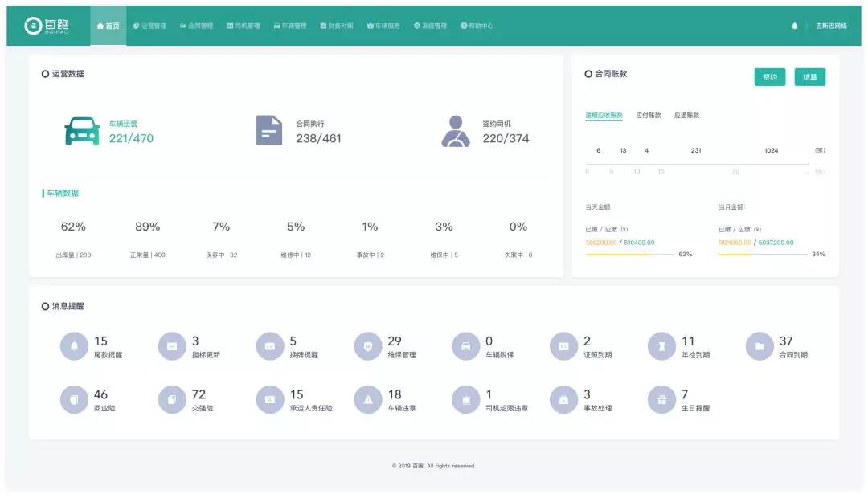Click the 指标更新 chart icon

click(x=172, y=346)
